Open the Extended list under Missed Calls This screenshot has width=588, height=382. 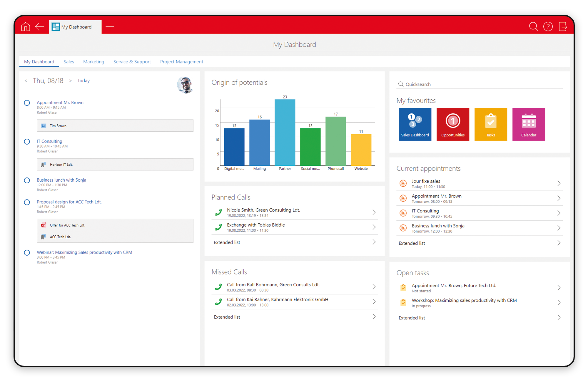click(227, 317)
